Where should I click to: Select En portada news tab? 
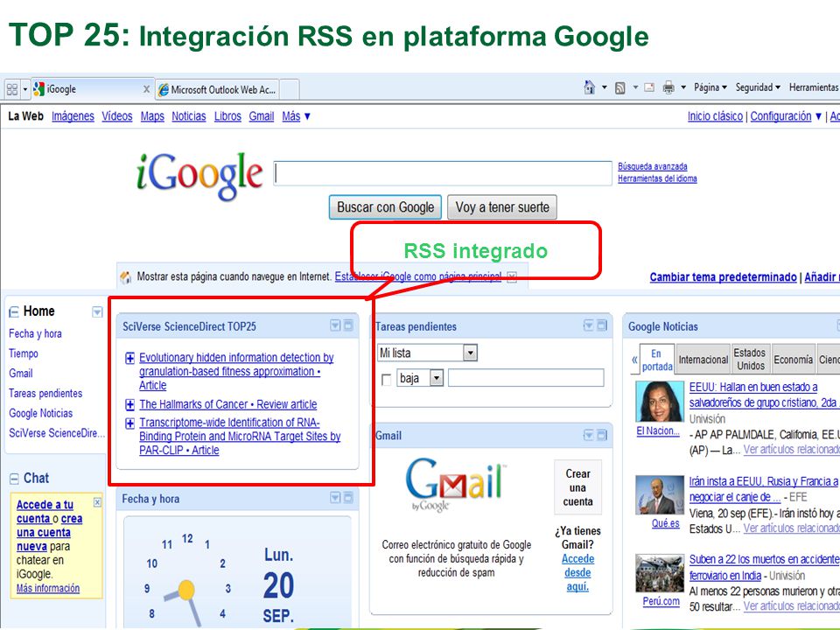[x=657, y=360]
